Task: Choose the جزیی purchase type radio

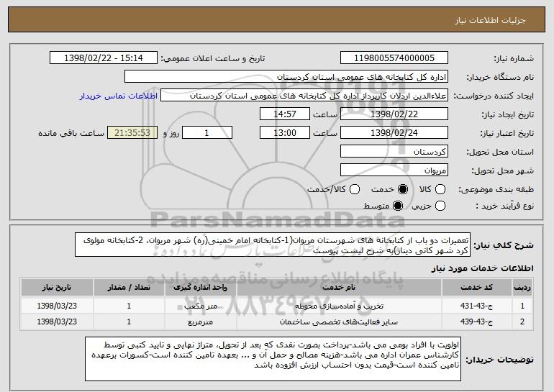Action: pyautogui.click(x=440, y=206)
